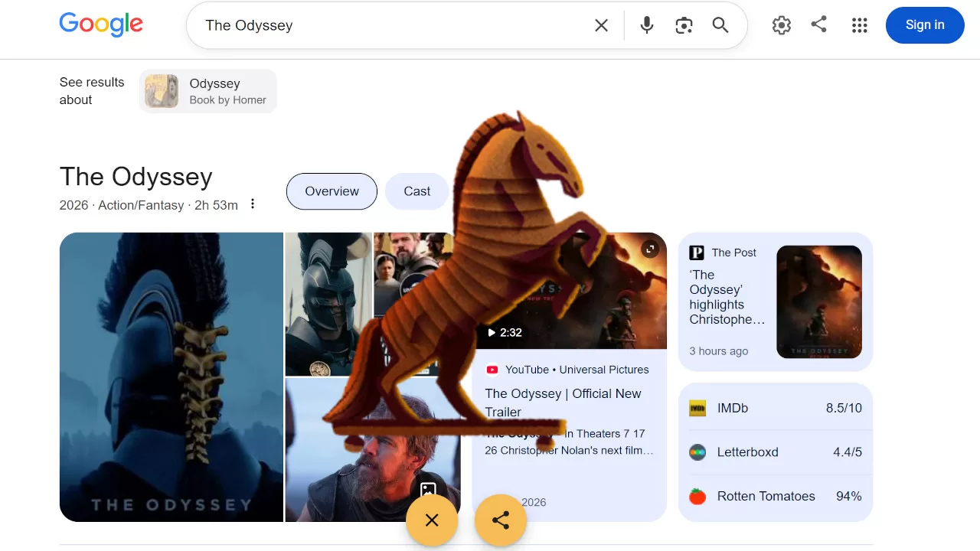Click the magnifying glass search icon
The image size is (980, 551).
click(720, 25)
